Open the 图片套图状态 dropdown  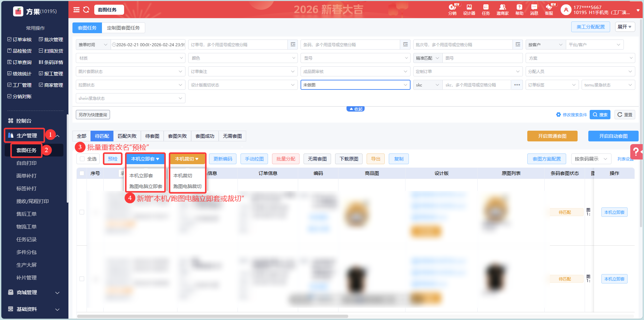[x=130, y=71]
